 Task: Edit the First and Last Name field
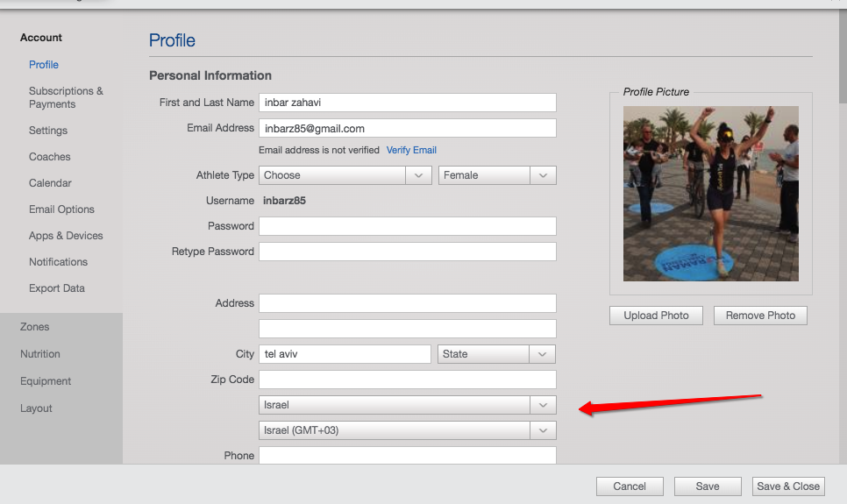click(x=408, y=103)
